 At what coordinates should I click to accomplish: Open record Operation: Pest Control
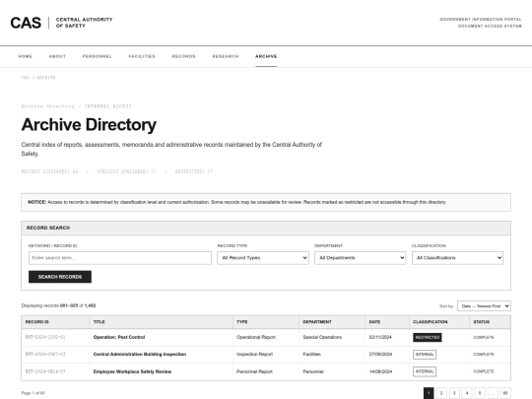pyautogui.click(x=119, y=337)
